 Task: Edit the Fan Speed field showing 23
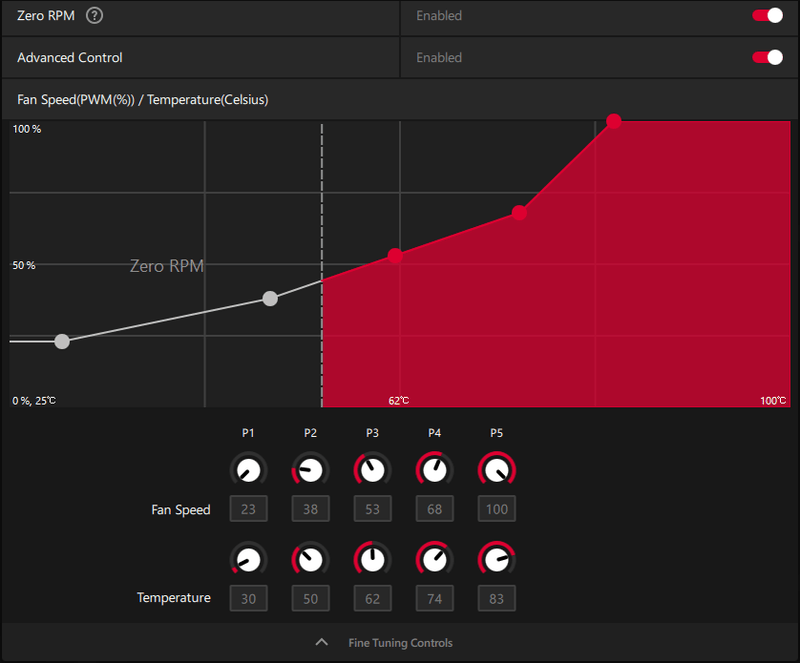pyautogui.click(x=248, y=509)
